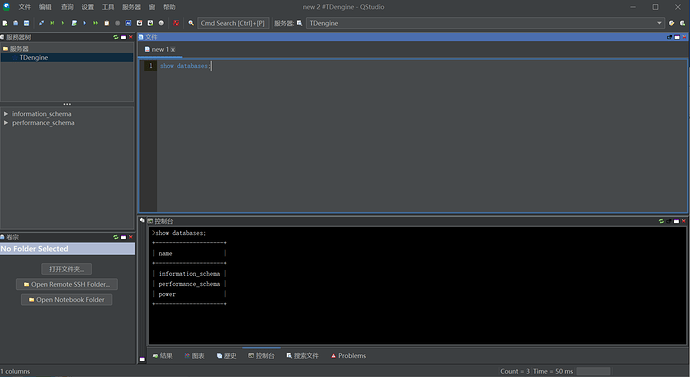Select performance_schema in database list
The image size is (690, 377).
click(43, 123)
